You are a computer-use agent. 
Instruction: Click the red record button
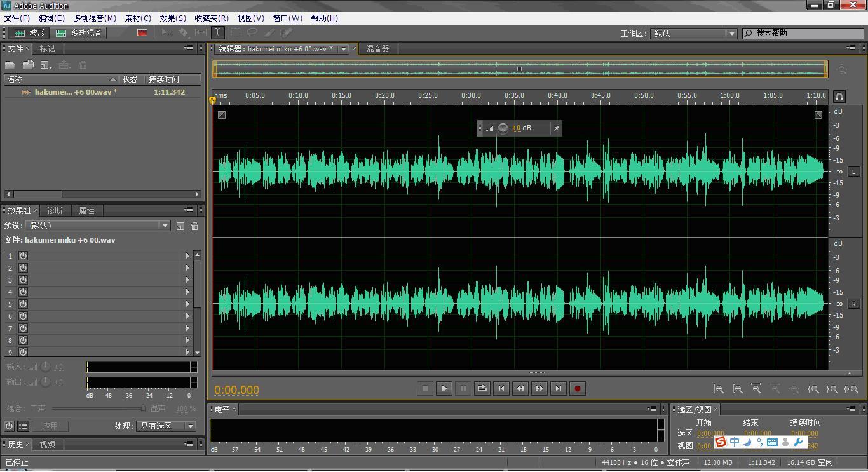pos(578,389)
